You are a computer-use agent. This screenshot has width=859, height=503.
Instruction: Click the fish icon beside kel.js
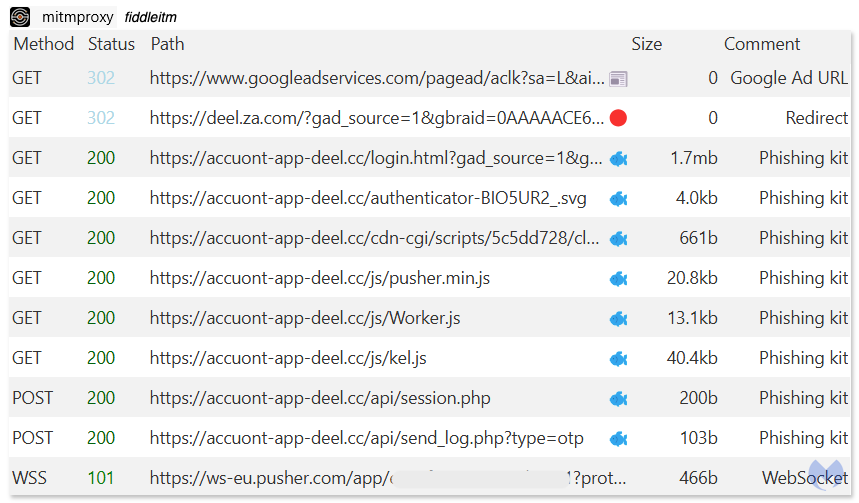pyautogui.click(x=619, y=358)
